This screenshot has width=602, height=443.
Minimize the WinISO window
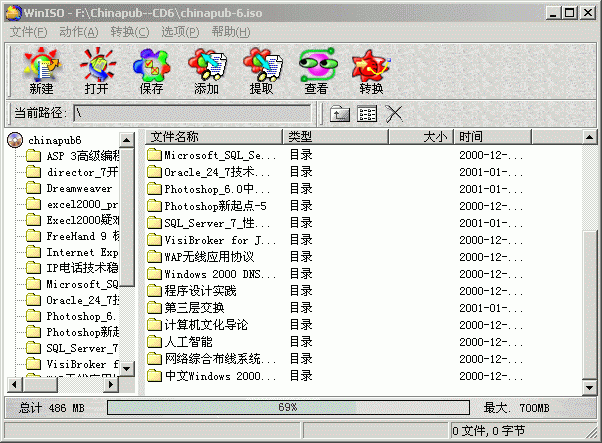coord(554,13)
